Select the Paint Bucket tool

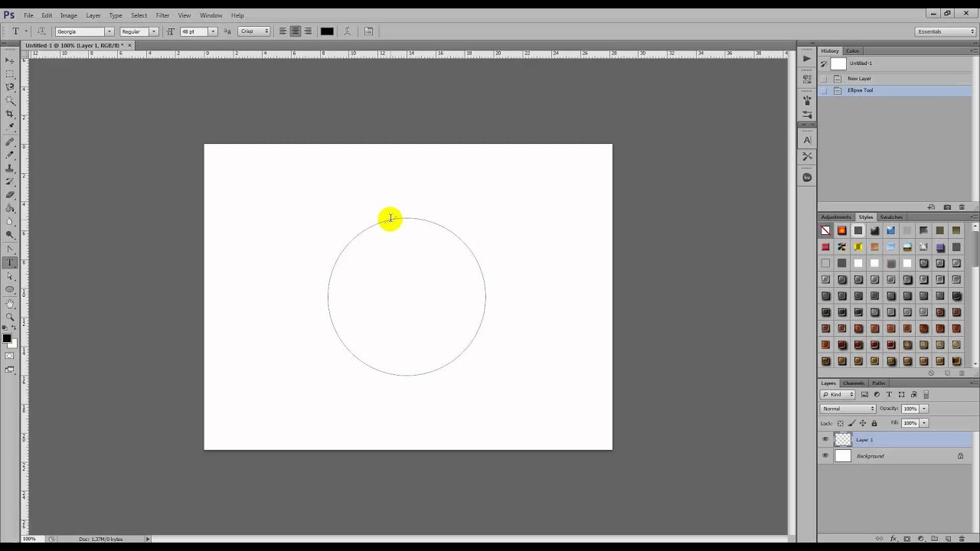pos(10,208)
